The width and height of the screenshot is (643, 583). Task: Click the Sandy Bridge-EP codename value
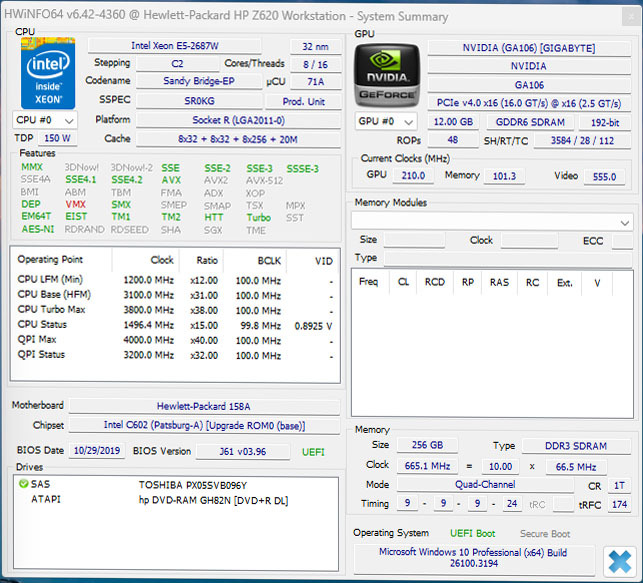[x=199, y=81]
